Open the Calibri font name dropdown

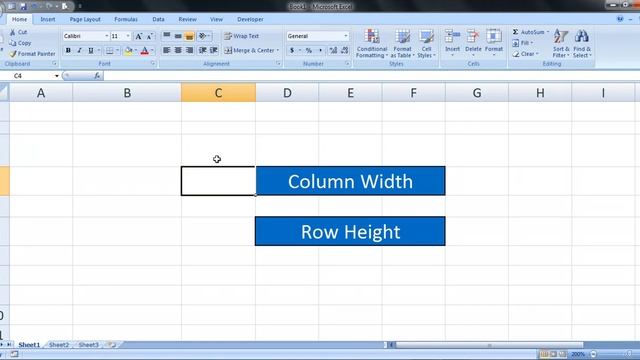[x=107, y=36]
